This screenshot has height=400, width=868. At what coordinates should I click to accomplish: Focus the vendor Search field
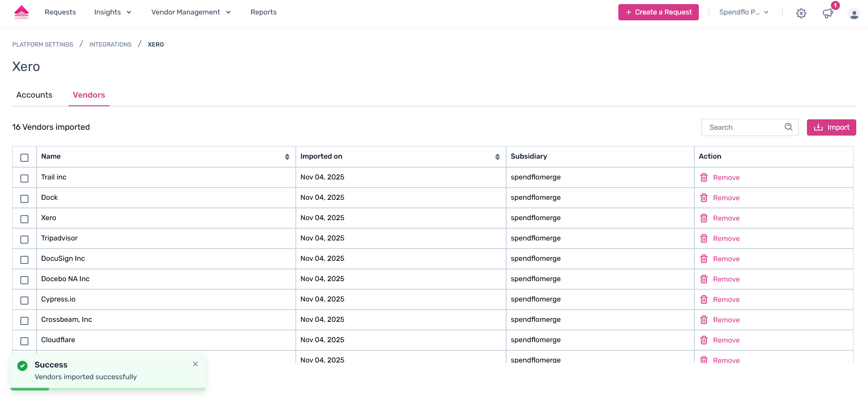point(749,127)
